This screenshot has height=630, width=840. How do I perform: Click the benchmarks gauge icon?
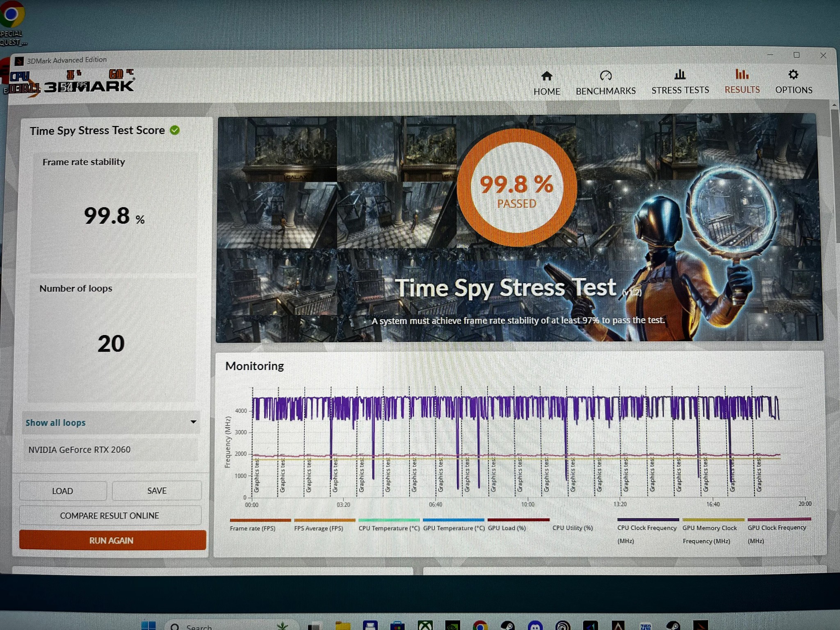coord(606,75)
